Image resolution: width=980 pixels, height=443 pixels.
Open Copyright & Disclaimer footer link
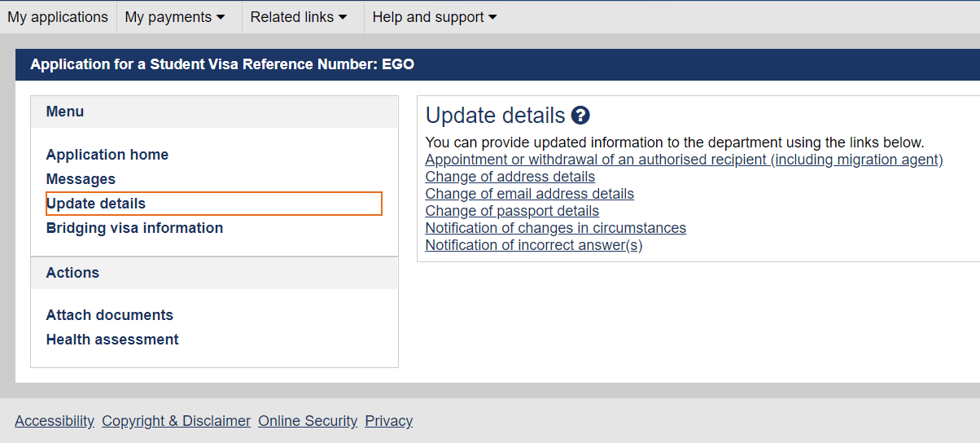(x=176, y=421)
